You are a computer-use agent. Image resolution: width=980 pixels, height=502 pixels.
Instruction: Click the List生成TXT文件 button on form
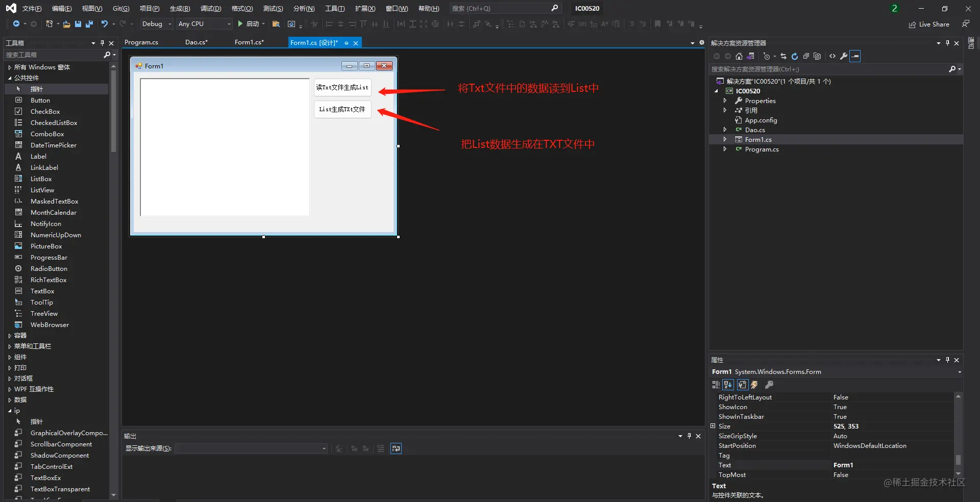click(342, 109)
